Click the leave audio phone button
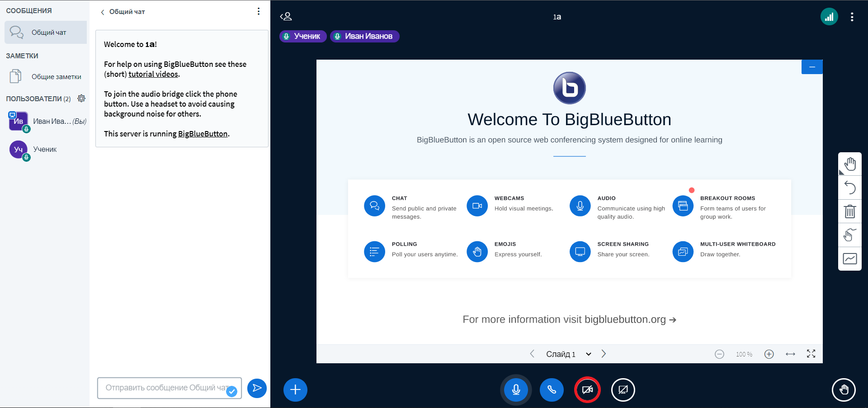This screenshot has height=408, width=868. click(552, 389)
